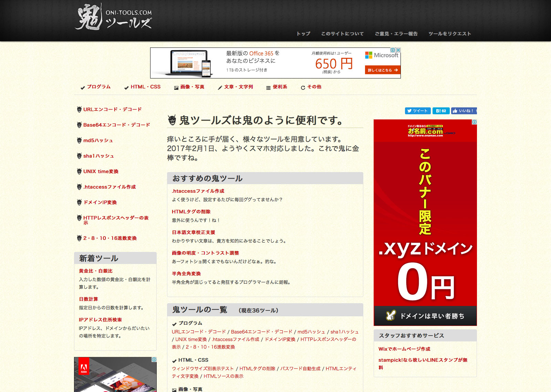Image resolution: width=551 pixels, height=392 pixels.
Task: Click the oni icon beside URLエンコード・デコード
Action: click(x=79, y=109)
